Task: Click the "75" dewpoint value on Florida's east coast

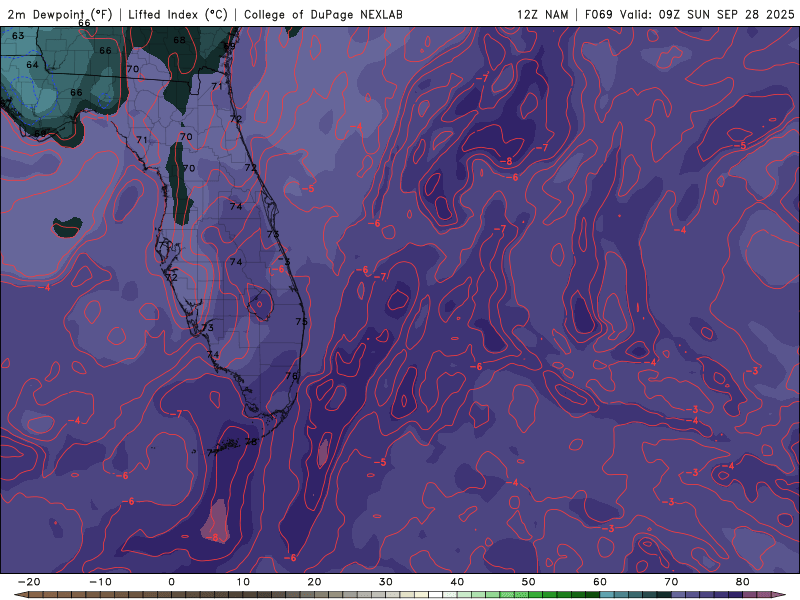Action: pyautogui.click(x=302, y=321)
